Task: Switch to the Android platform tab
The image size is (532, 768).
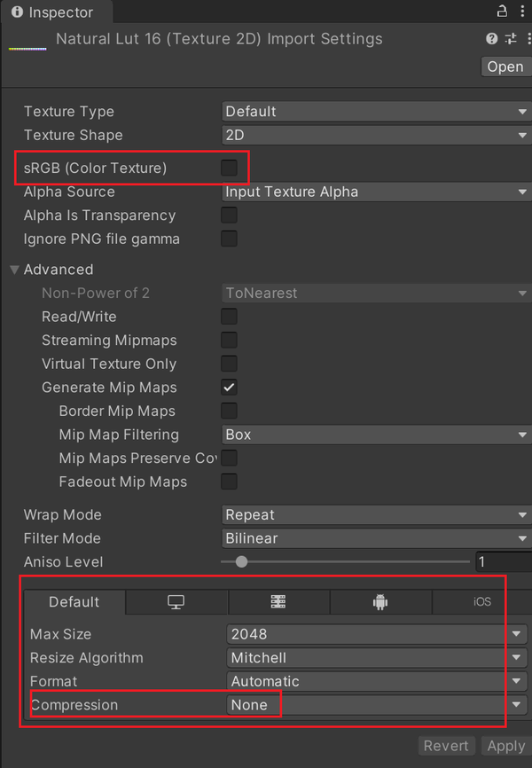Action: coord(380,602)
